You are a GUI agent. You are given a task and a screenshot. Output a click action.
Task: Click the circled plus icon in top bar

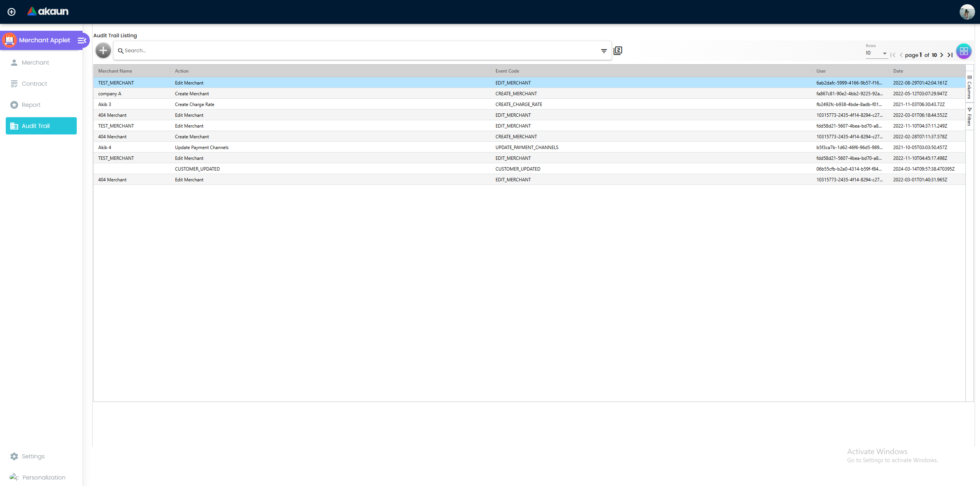12,12
